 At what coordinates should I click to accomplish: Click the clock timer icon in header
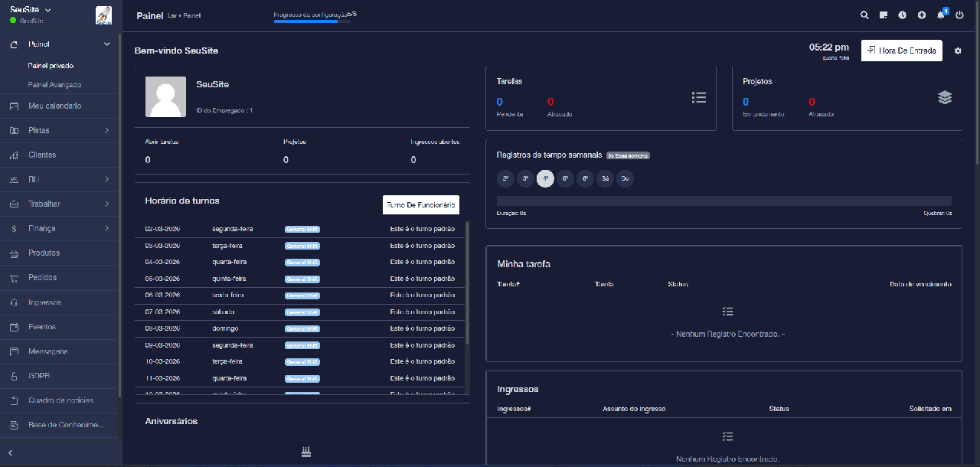point(903,15)
